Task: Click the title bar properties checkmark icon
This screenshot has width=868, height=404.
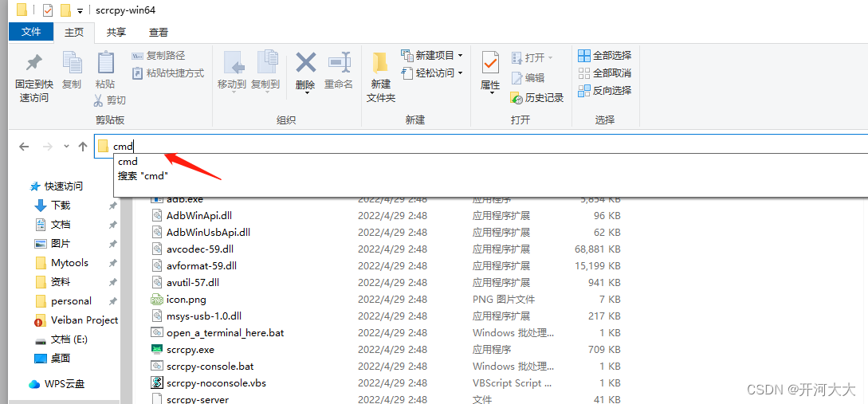Action: pos(48,10)
